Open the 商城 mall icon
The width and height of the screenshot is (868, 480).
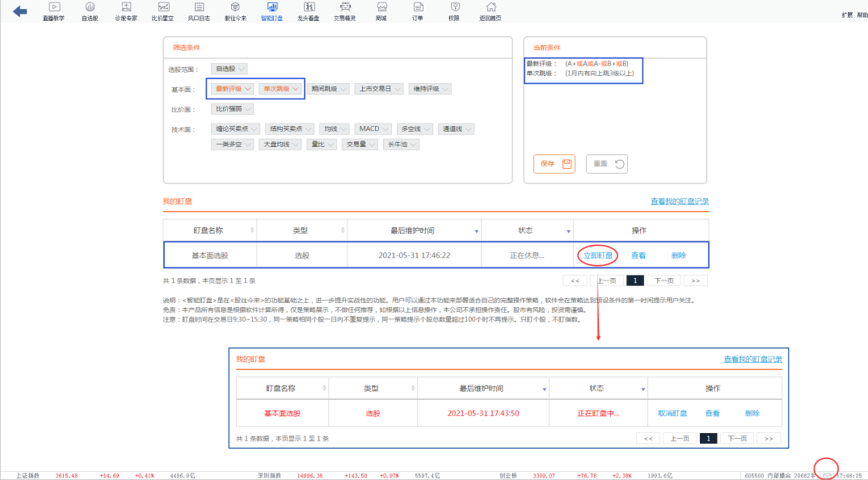click(x=381, y=11)
